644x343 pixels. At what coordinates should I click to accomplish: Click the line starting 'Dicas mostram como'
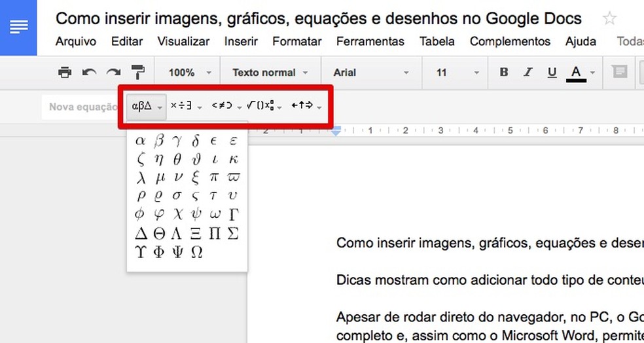click(x=490, y=280)
